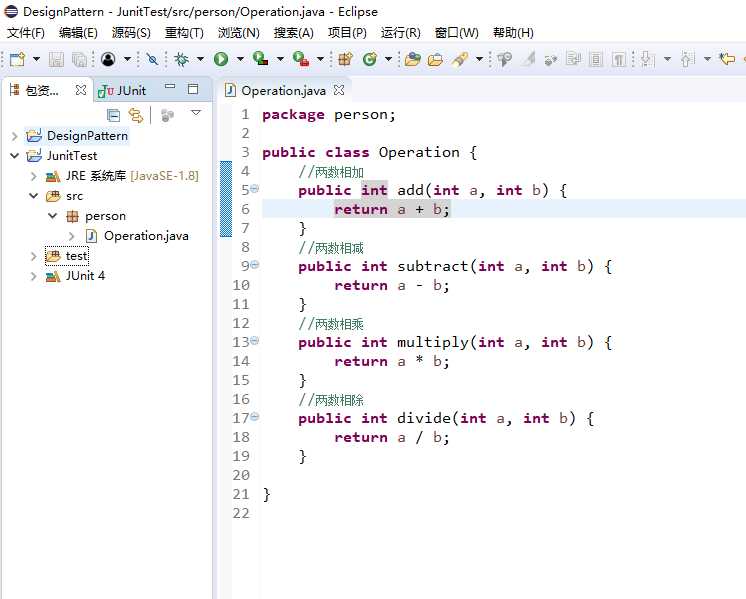Open the 项目(P) menu
The width and height of the screenshot is (746, 599).
point(347,33)
